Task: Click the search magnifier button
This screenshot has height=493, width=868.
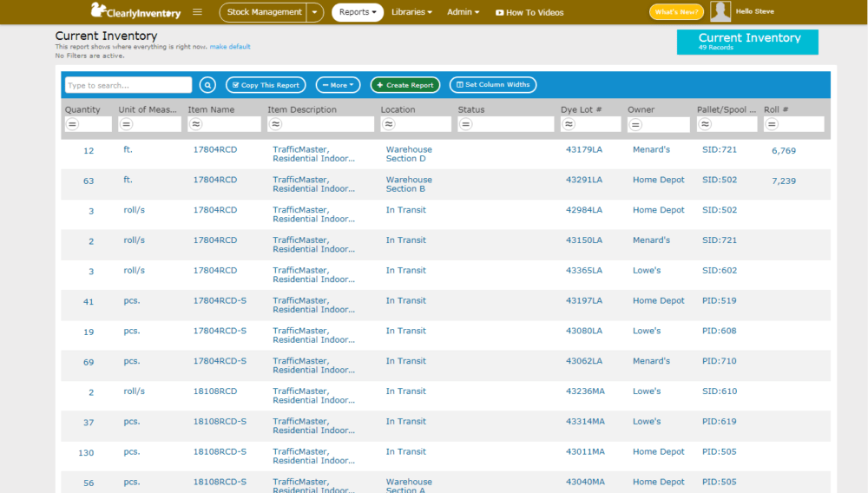Action: pyautogui.click(x=207, y=85)
